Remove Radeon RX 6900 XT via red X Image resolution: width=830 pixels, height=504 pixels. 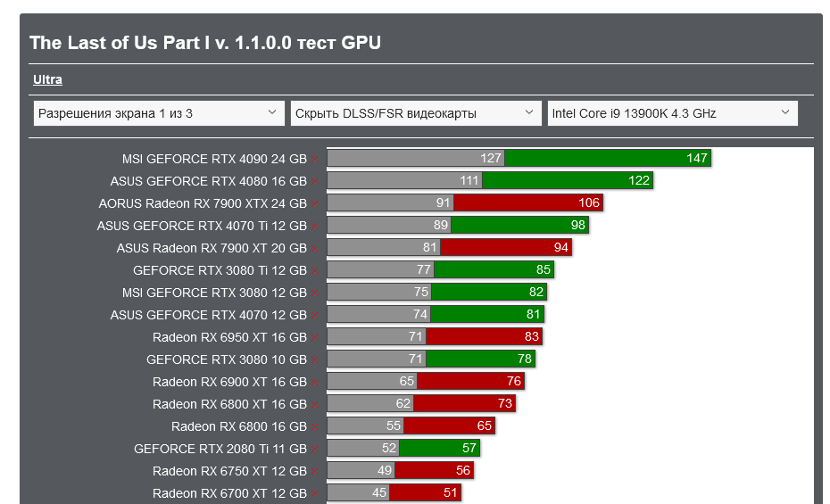point(314,383)
